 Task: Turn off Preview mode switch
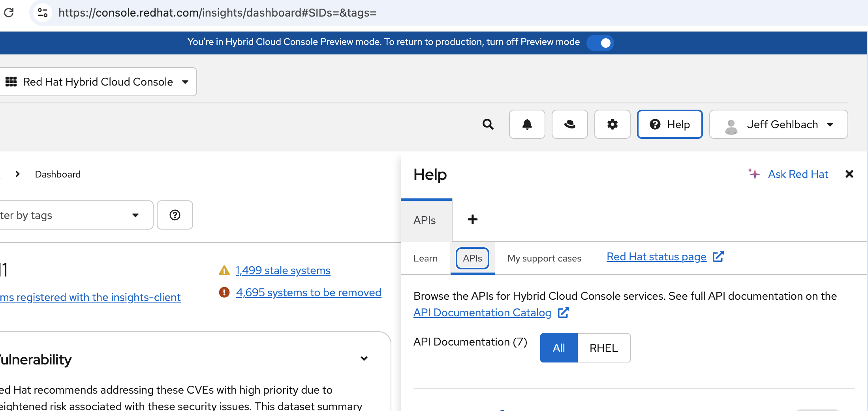(x=600, y=43)
